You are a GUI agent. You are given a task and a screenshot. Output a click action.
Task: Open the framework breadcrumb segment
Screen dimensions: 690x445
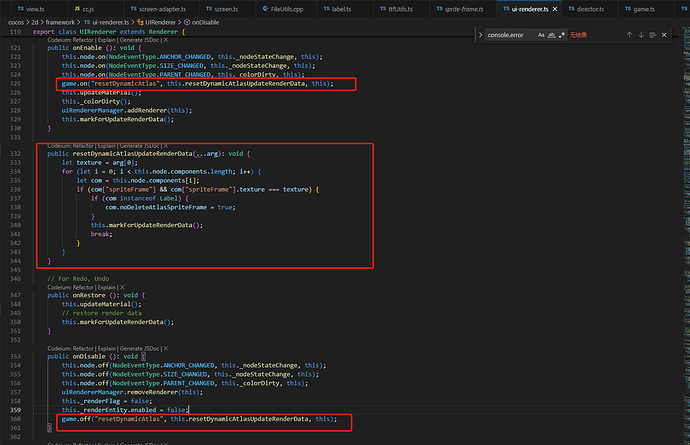coord(60,22)
